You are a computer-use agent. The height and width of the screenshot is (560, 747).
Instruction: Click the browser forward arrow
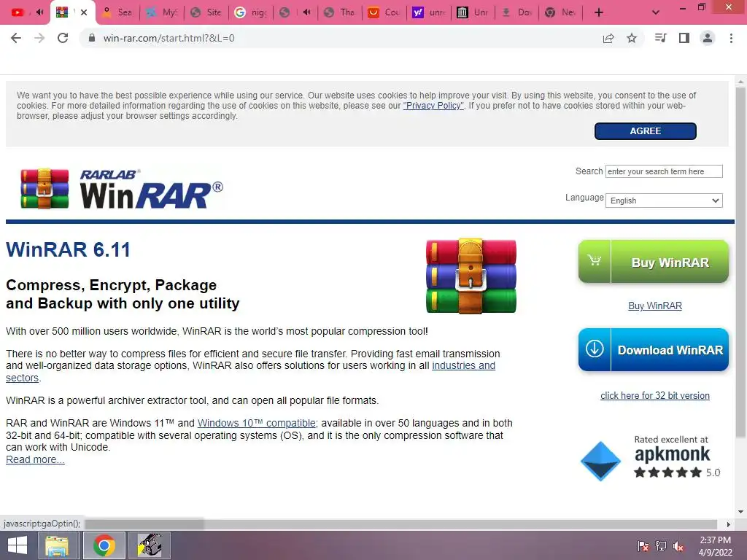39,38
